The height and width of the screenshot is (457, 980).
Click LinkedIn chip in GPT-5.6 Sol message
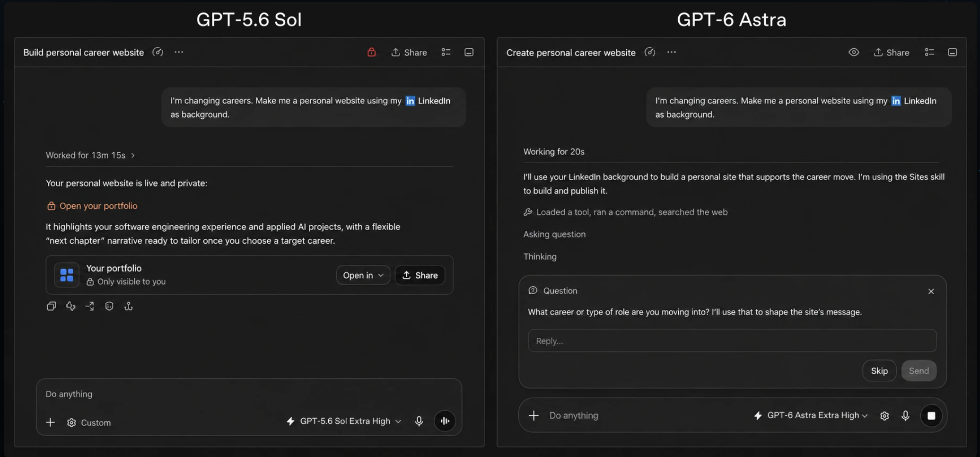(x=428, y=101)
